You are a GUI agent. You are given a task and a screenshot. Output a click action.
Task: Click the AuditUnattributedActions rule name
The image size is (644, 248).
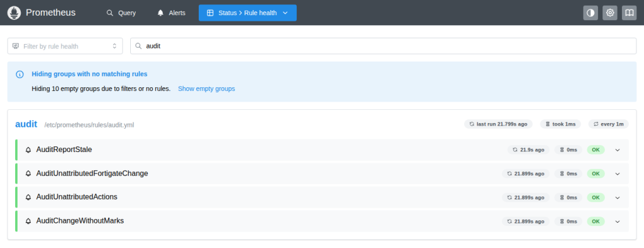[x=77, y=197]
